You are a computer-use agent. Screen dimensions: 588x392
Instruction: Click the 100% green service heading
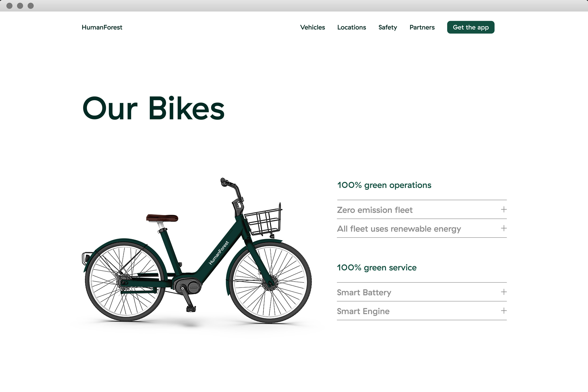click(377, 268)
